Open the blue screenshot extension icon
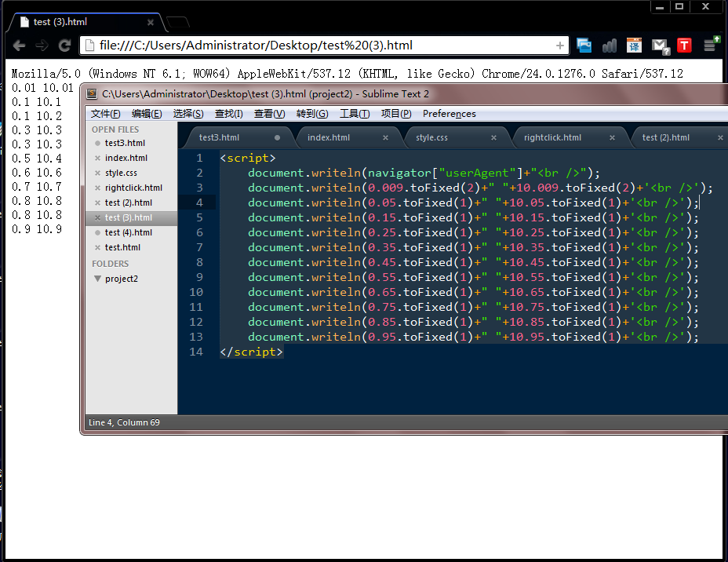The height and width of the screenshot is (562, 728). [584, 46]
